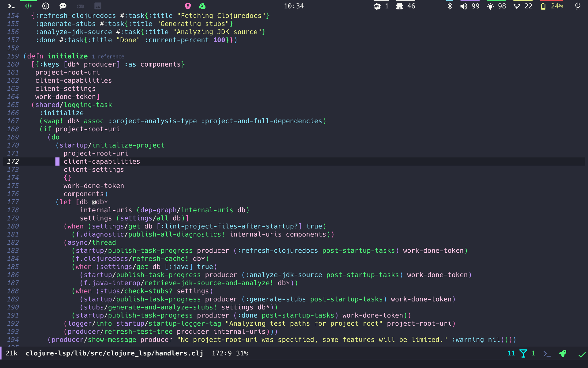Click the CPU usage chip icon
The image size is (588, 368).
tap(377, 6)
